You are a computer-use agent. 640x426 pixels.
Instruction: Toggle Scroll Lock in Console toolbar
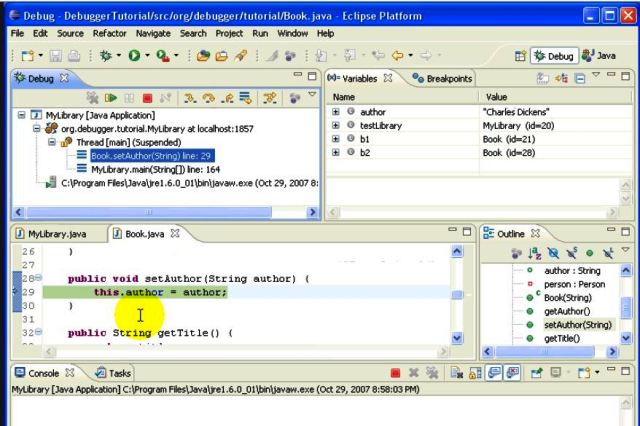click(475, 373)
